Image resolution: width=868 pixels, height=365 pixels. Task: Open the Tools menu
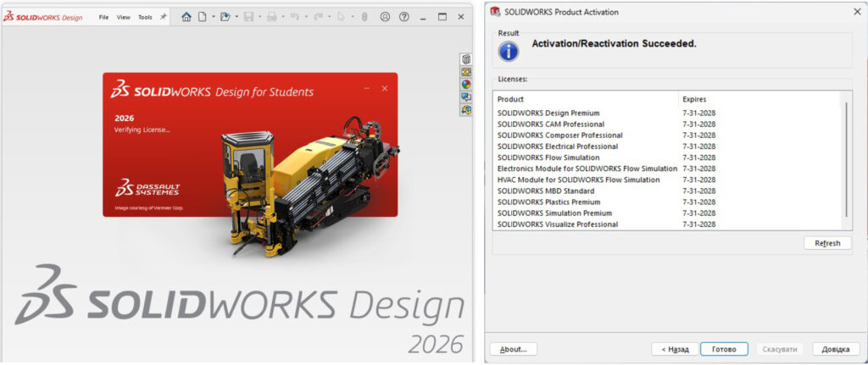pos(145,17)
